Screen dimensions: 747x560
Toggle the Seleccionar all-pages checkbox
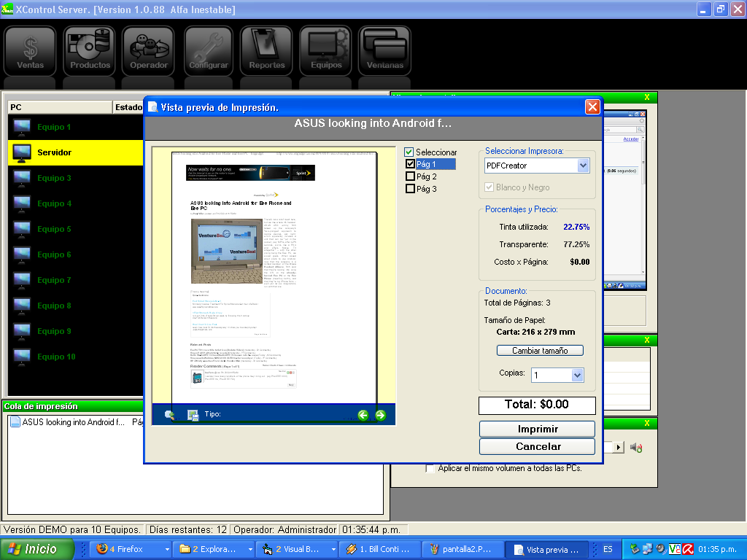409,152
